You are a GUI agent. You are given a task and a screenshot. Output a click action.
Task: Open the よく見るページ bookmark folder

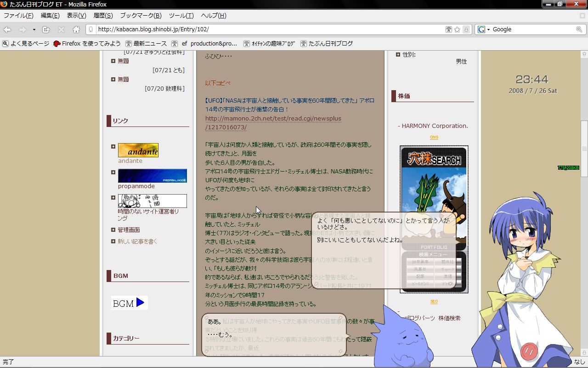(26, 44)
